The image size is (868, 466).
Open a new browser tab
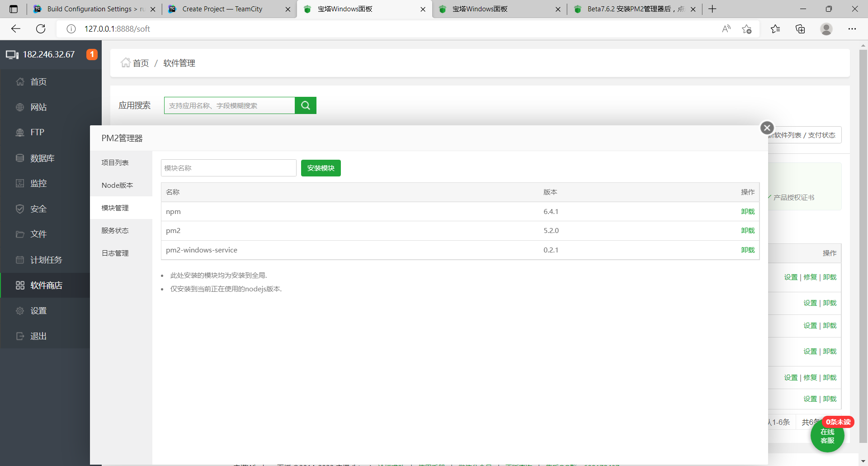(712, 9)
